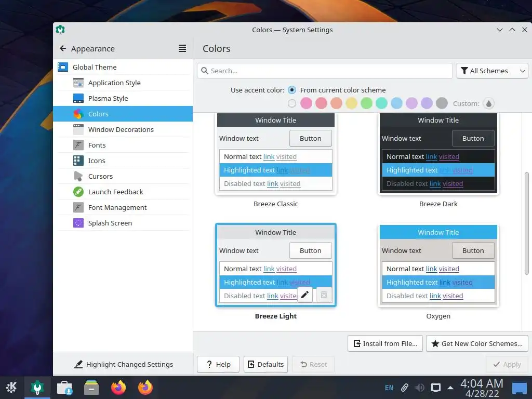
Task: Edit the Breeze Light color scheme with the pencil
Action: (x=304, y=295)
